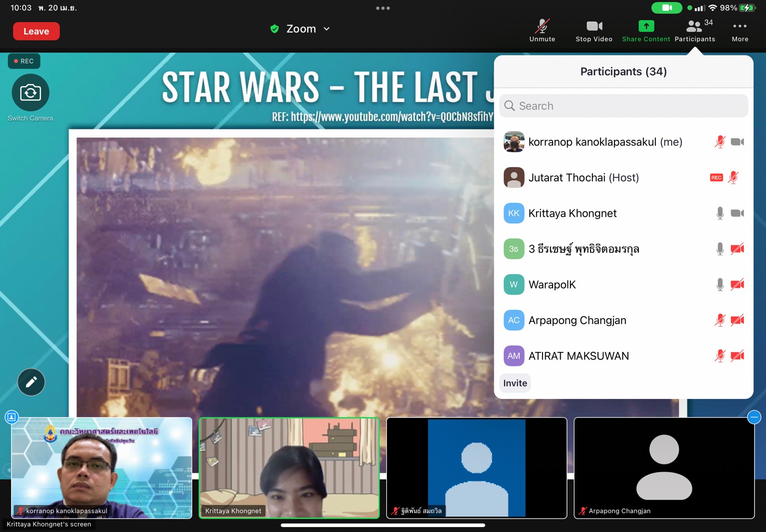
Task: Click the participants Search field
Action: (x=623, y=106)
